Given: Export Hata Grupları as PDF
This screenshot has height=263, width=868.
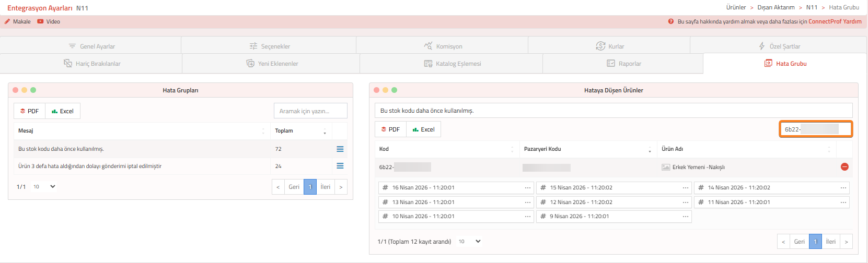Looking at the screenshot, I should (x=29, y=111).
